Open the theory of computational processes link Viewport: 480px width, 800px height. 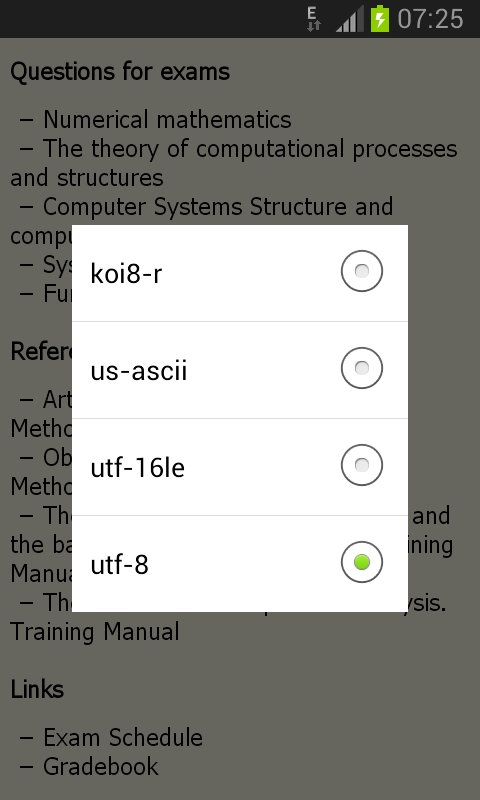coord(234,163)
